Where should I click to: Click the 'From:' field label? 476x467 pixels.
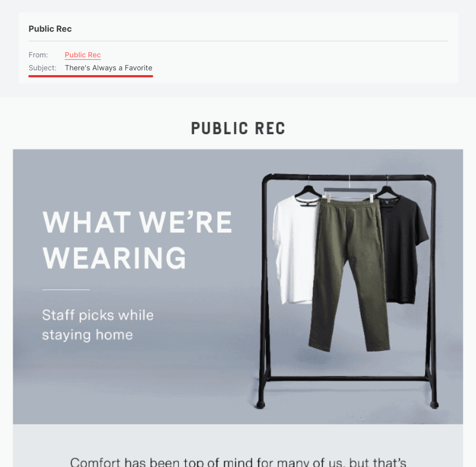[38, 55]
